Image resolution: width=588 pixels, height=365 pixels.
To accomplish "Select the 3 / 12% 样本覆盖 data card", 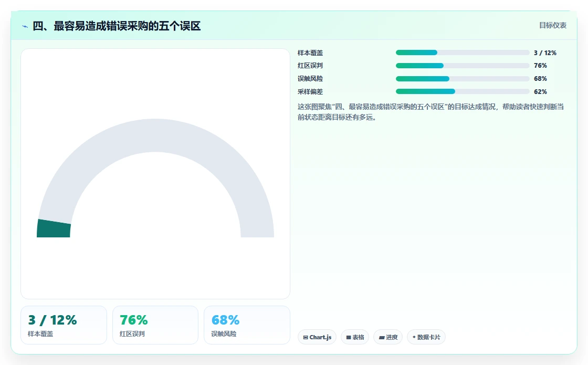I will 64,325.
